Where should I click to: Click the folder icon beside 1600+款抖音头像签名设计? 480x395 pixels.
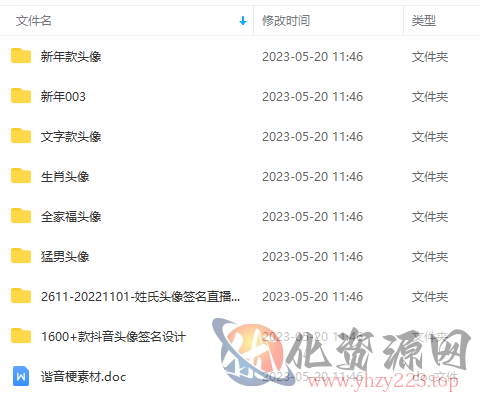21,336
